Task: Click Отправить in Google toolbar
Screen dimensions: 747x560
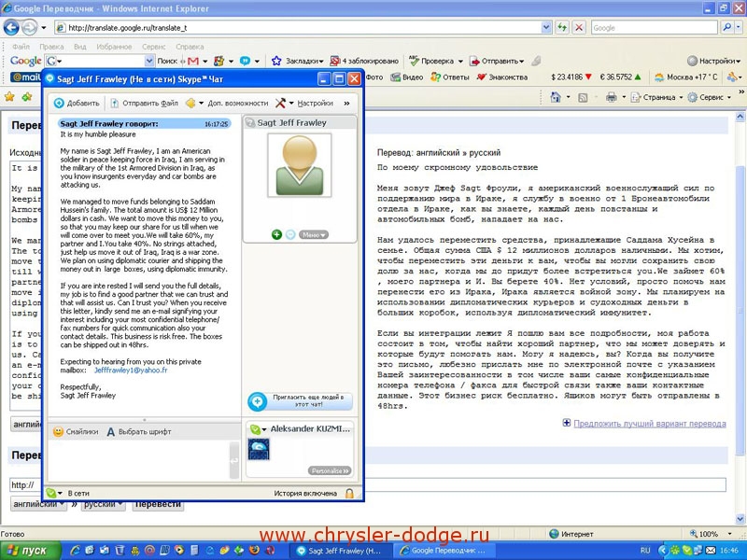Action: tap(497, 61)
